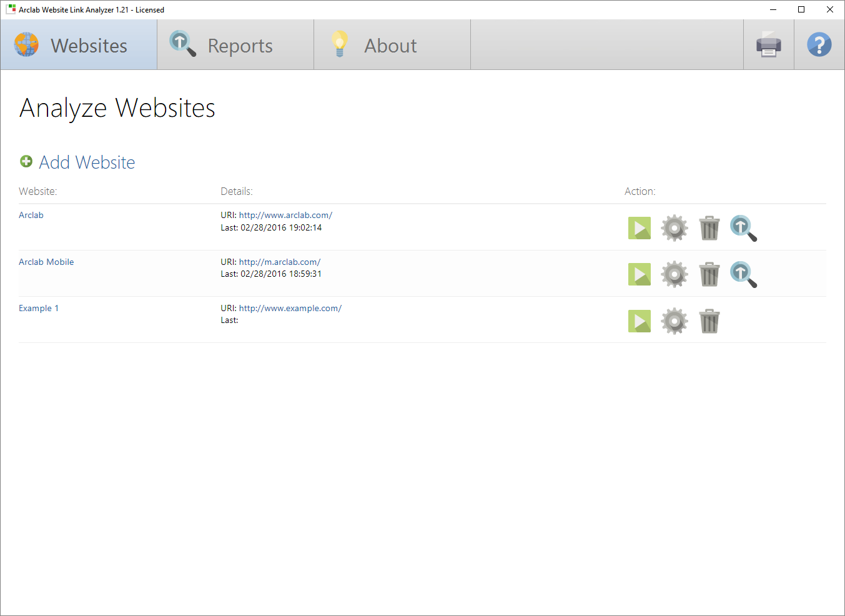Open the Example 1 name link
This screenshot has width=845, height=616.
coord(39,309)
